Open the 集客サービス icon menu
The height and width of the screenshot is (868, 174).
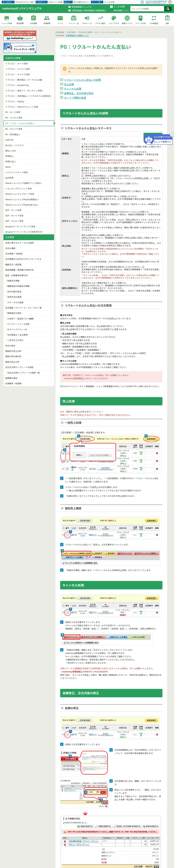(x=127, y=20)
